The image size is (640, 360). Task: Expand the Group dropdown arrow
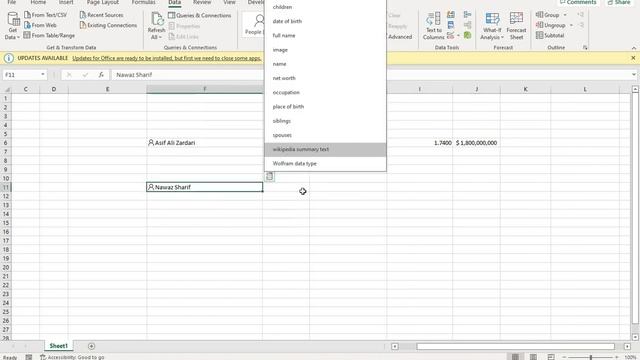[x=565, y=15]
